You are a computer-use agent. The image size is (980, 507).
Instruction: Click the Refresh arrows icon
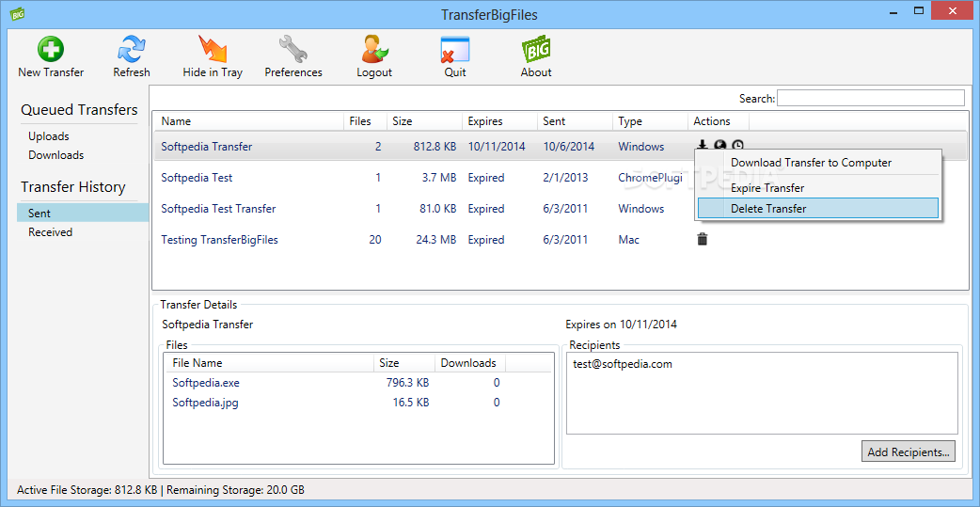pos(132,49)
